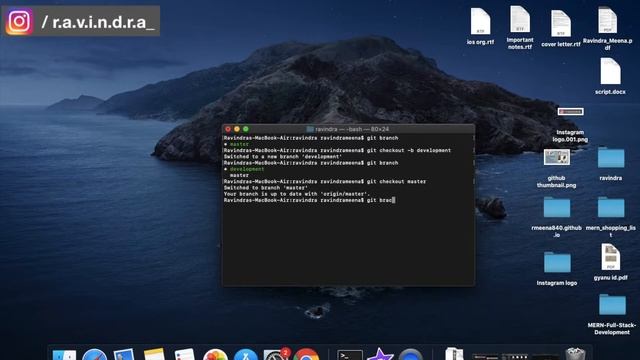
Task: Select the ios org.rtf desktop file
Action: (480, 27)
